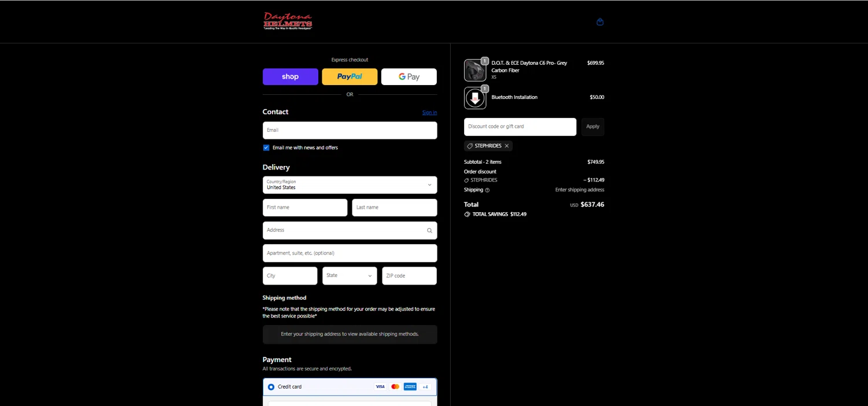Viewport: 868px width, 406px height.
Task: Click the Total Savings tag icon
Action: point(467,214)
